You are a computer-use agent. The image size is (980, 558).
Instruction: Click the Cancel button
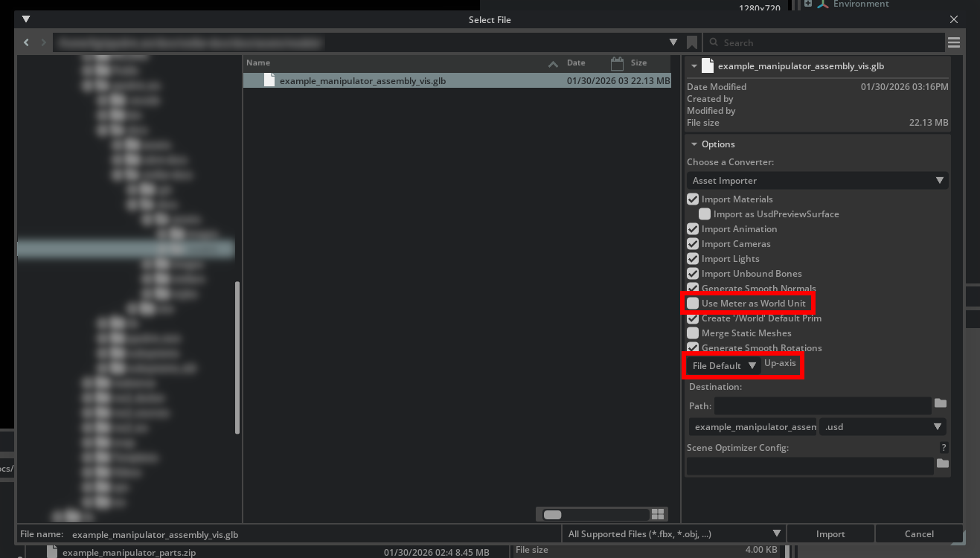click(919, 534)
